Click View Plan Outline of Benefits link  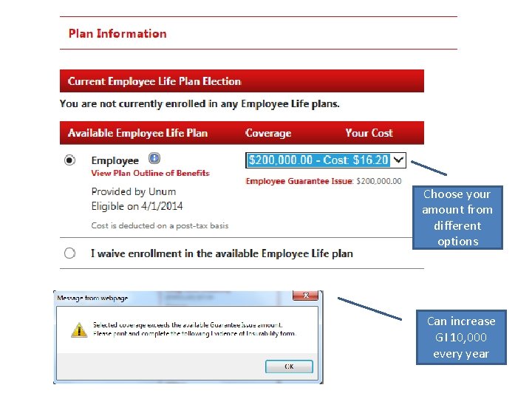point(151,173)
